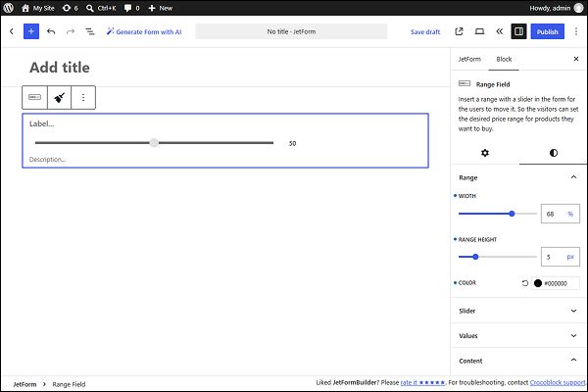Click the Width value field showing 68

[x=553, y=214]
